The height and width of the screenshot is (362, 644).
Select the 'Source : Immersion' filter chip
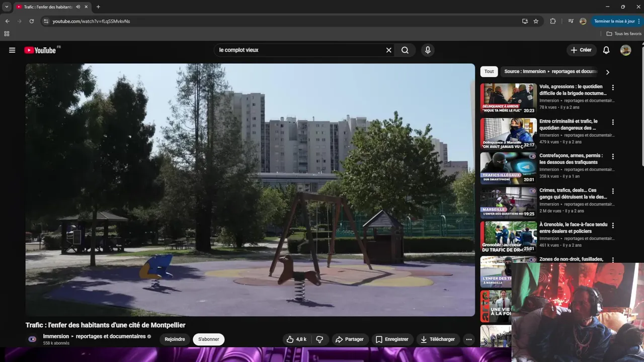pyautogui.click(x=550, y=71)
